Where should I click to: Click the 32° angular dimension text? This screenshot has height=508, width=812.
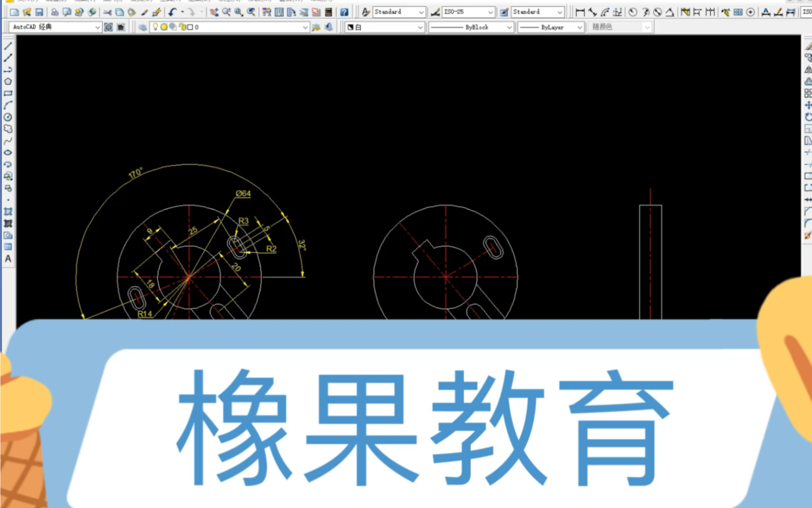302,244
